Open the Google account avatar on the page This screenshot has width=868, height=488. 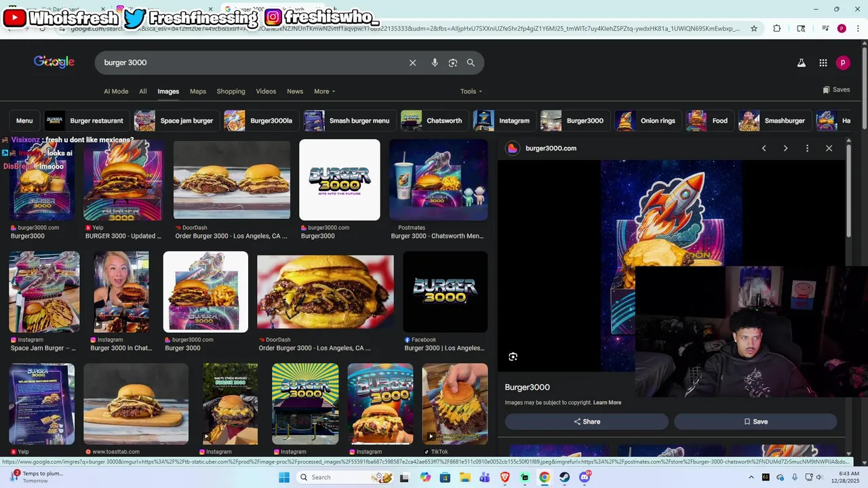[x=843, y=62]
